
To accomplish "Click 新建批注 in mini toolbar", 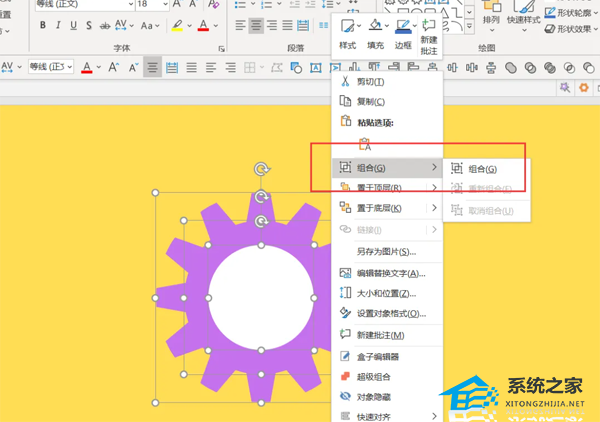I will (429, 37).
